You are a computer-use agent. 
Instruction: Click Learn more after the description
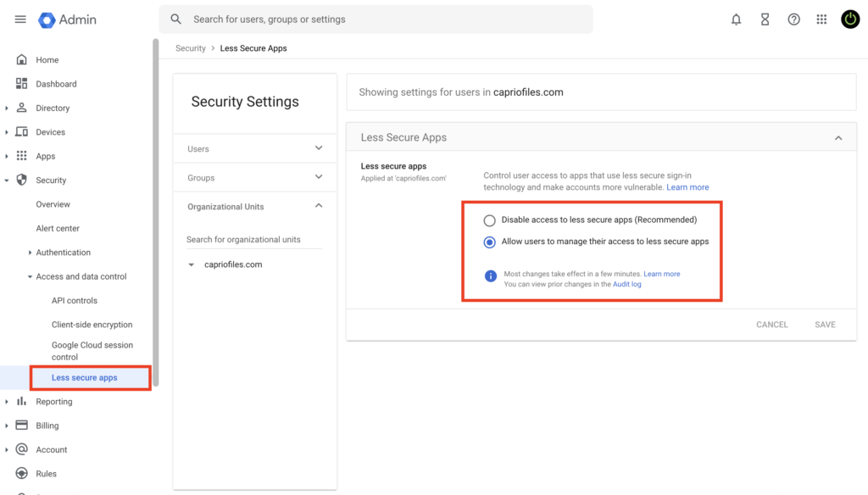(x=687, y=187)
